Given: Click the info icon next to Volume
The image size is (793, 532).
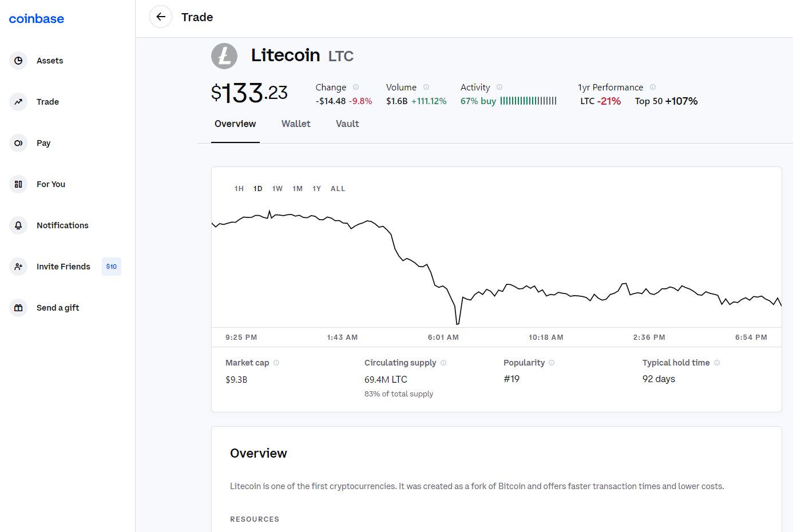Looking at the screenshot, I should click(x=426, y=87).
